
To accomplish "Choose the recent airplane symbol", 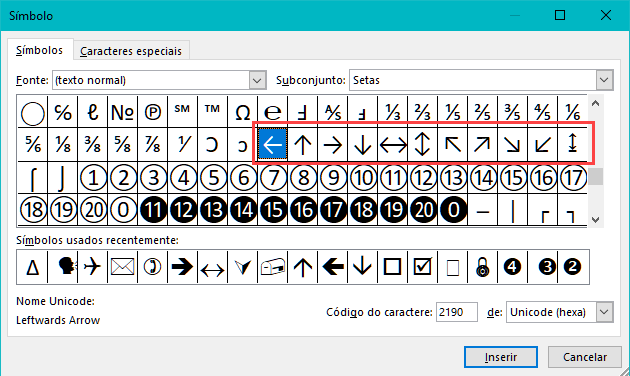I will click(x=93, y=267).
